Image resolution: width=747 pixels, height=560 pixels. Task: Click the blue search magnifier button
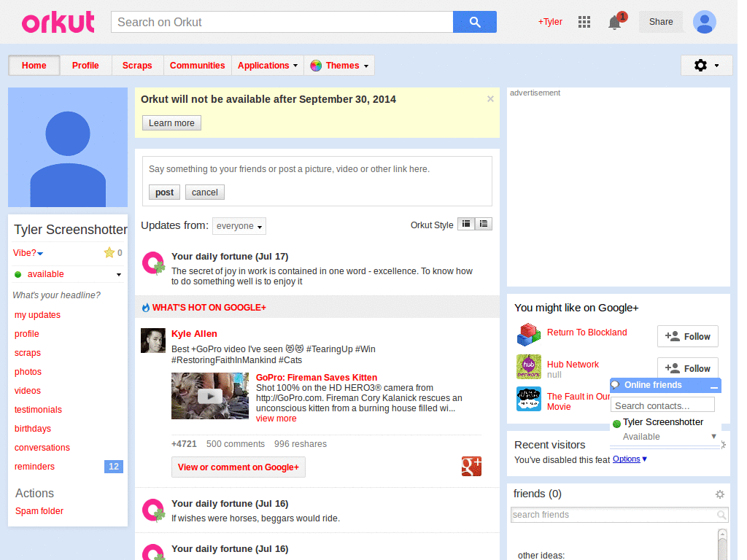coord(474,22)
